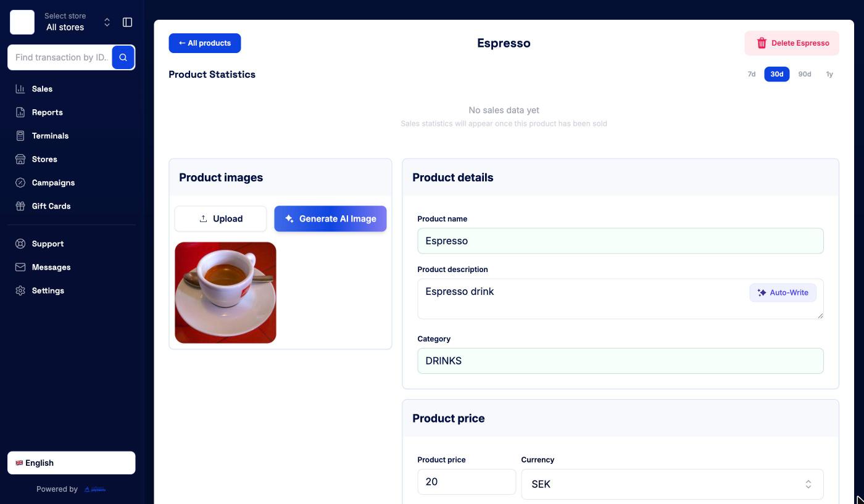Click the Product Statistics heading
The width and height of the screenshot is (864, 504).
[212, 75]
